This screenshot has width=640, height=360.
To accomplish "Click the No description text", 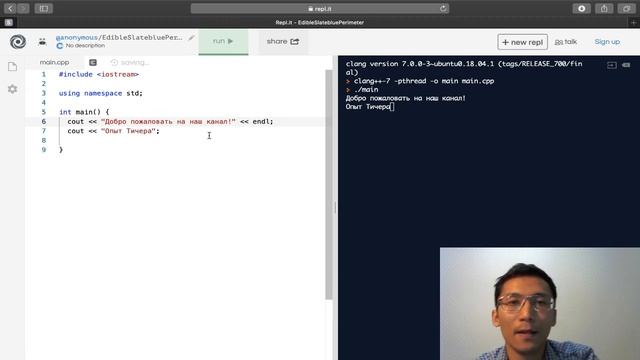I will click(x=85, y=46).
